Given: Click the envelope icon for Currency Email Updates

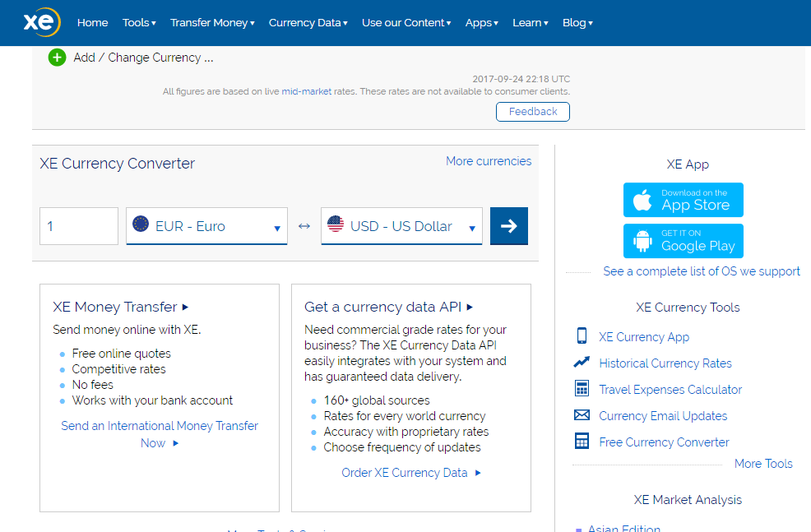Looking at the screenshot, I should (582, 415).
